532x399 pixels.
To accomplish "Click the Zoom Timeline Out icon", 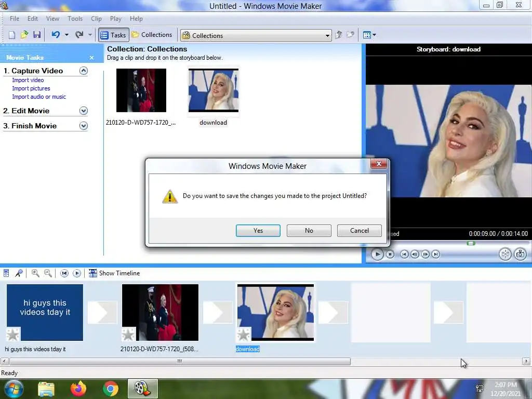I will pyautogui.click(x=48, y=273).
